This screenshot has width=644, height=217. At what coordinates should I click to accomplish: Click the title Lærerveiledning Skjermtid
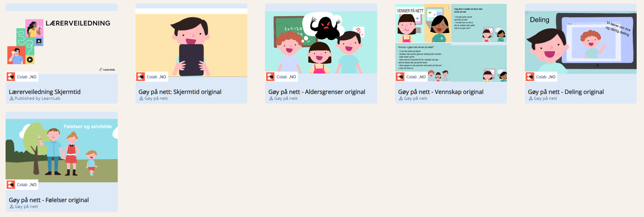pyautogui.click(x=45, y=92)
